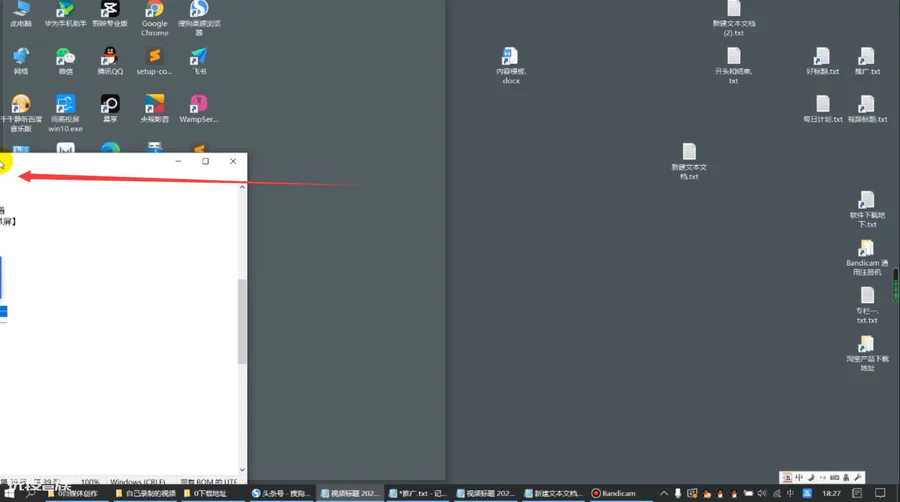Launch the 嘉享 desktop shortcut
This screenshot has width=900, height=502.
click(110, 109)
